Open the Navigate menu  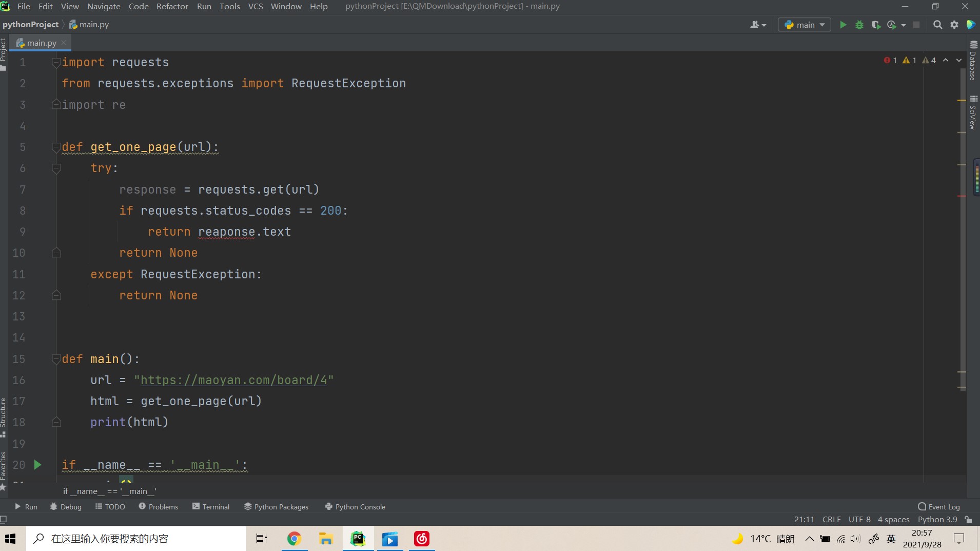pyautogui.click(x=104, y=6)
